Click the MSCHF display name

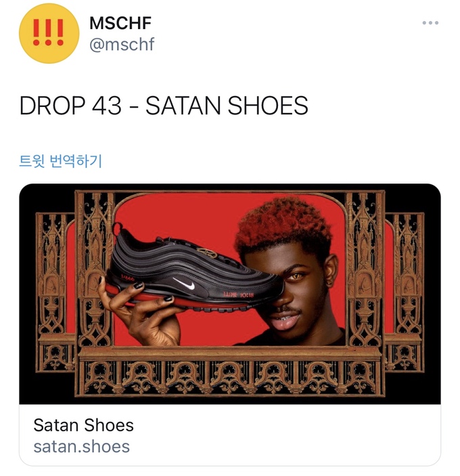click(120, 23)
